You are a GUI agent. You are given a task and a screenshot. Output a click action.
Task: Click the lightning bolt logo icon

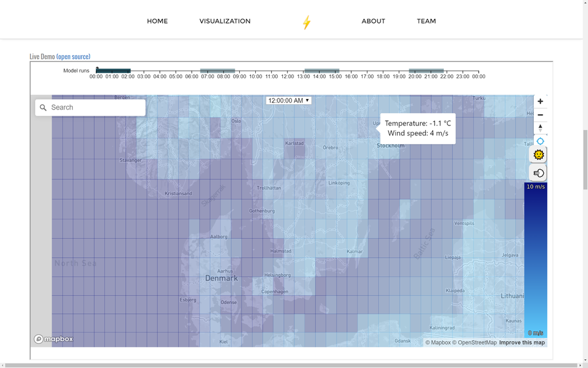coord(307,22)
